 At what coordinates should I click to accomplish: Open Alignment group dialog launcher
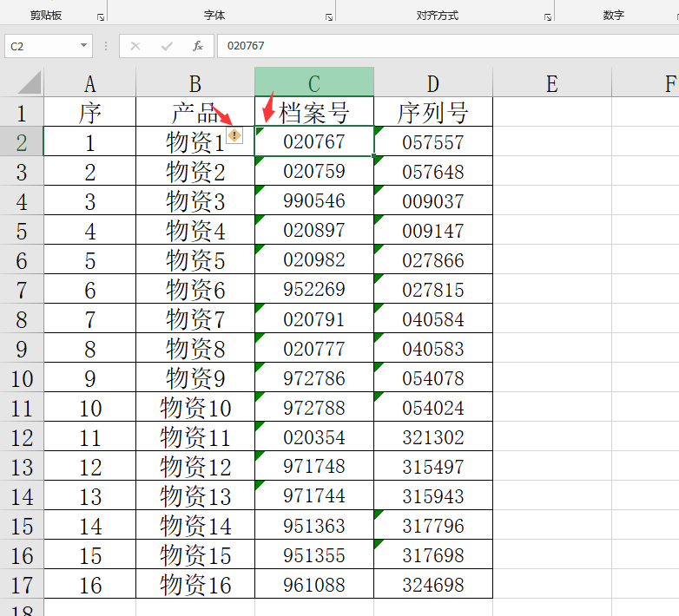click(x=548, y=17)
